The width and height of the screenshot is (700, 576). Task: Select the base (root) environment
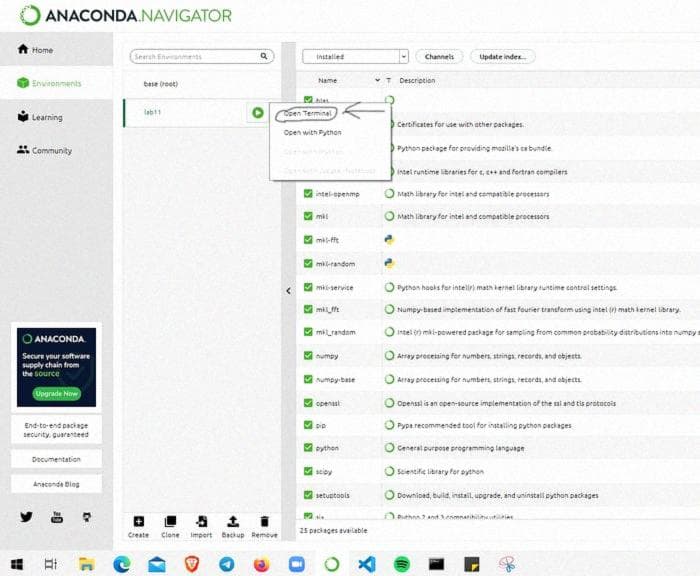[x=160, y=83]
